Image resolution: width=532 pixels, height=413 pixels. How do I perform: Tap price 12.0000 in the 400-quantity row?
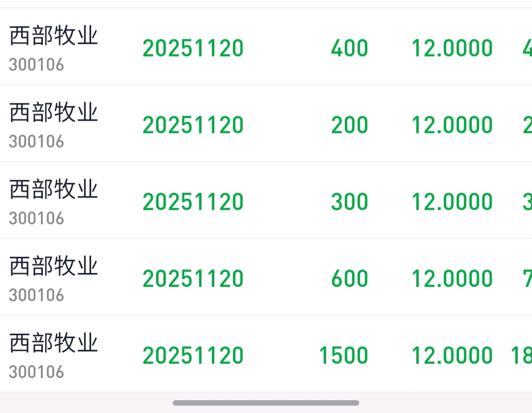(452, 48)
